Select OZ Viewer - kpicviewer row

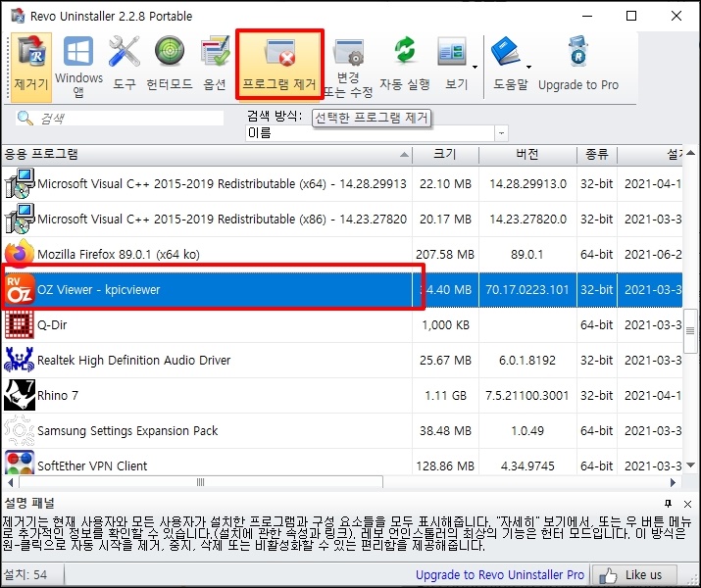pos(342,289)
